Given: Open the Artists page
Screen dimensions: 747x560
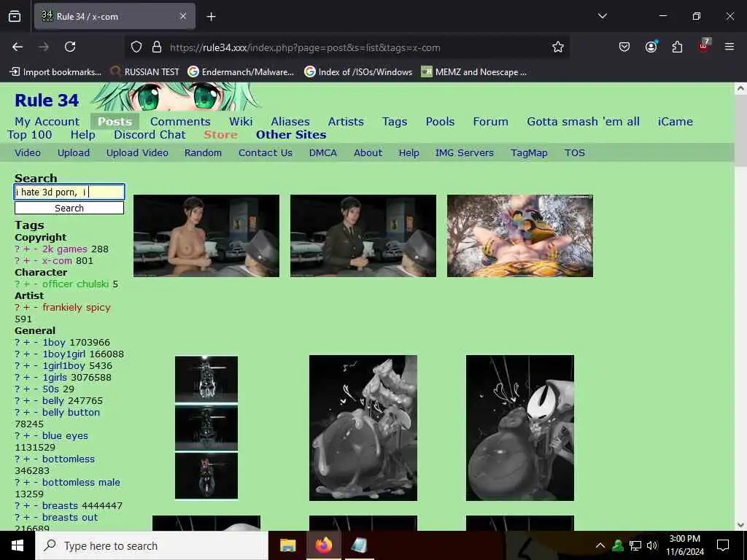Looking at the screenshot, I should pyautogui.click(x=346, y=122).
